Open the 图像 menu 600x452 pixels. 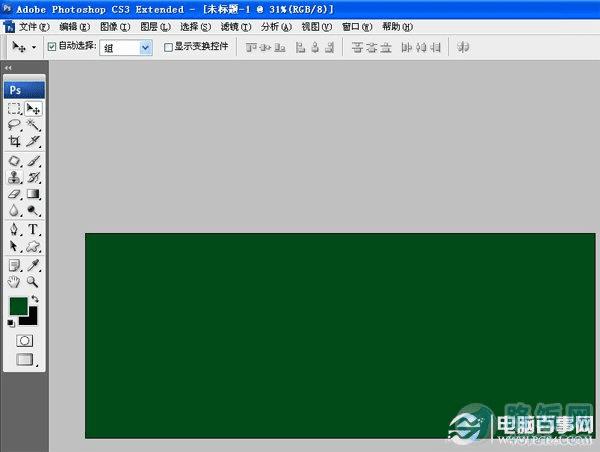tap(115, 27)
